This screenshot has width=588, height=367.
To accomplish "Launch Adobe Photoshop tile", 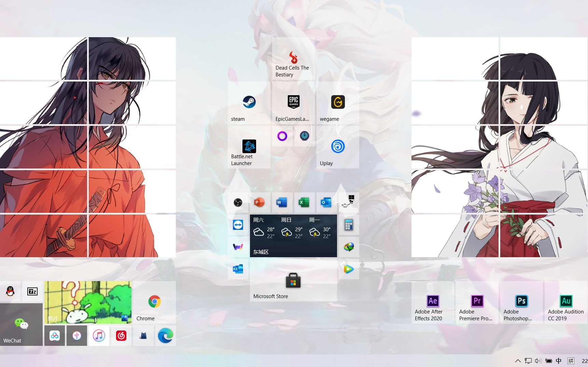I will click(521, 302).
